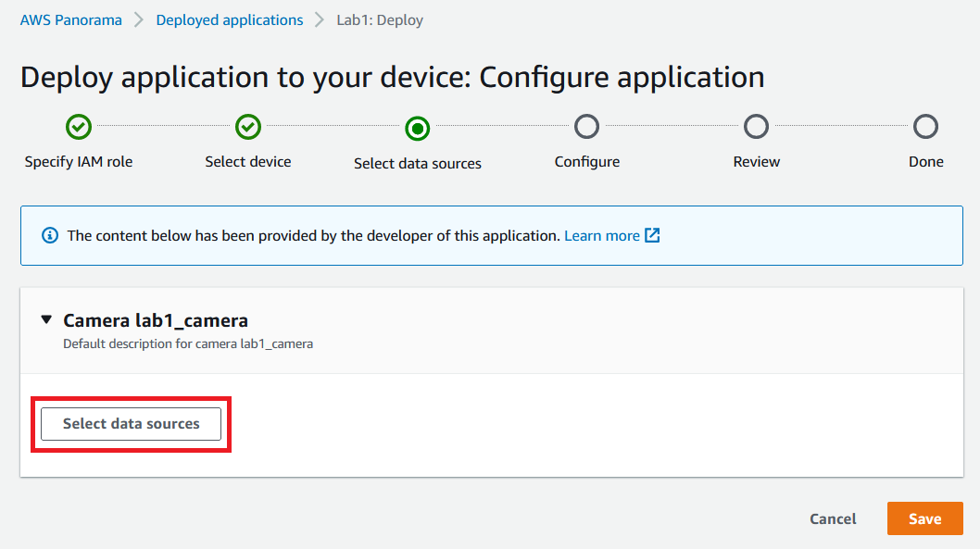Image resolution: width=980 pixels, height=549 pixels.
Task: Go to Deployed applications breadcrumb
Action: (230, 20)
